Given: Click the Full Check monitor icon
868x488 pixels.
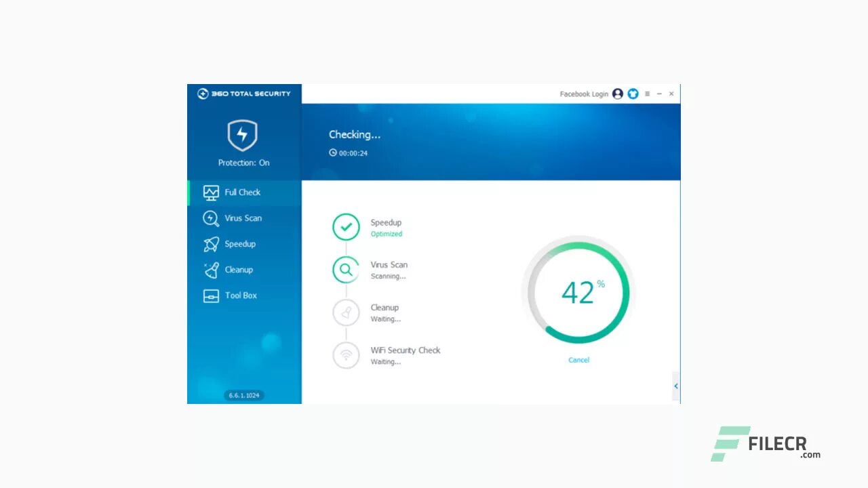Looking at the screenshot, I should (x=211, y=192).
